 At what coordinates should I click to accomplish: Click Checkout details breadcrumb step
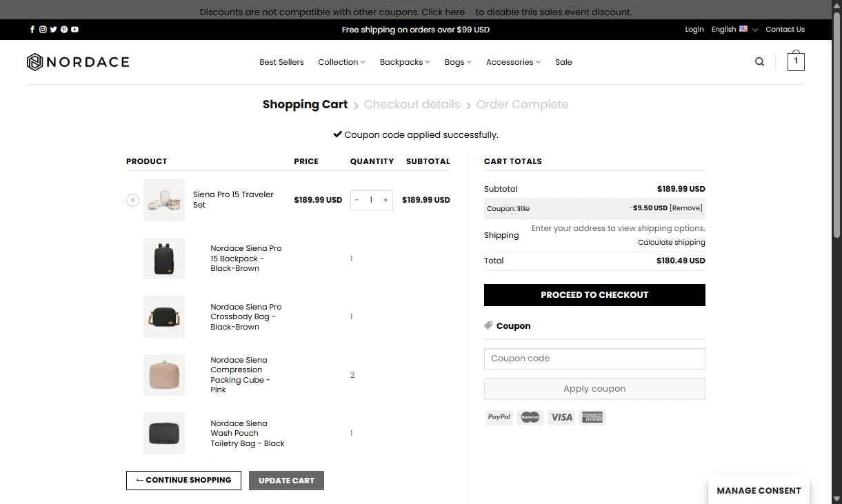click(412, 105)
